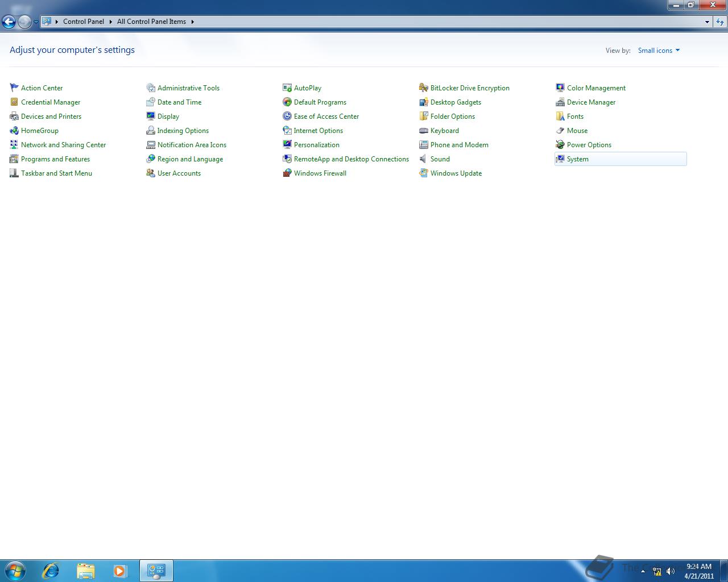Open the Color Management icon

(560, 88)
